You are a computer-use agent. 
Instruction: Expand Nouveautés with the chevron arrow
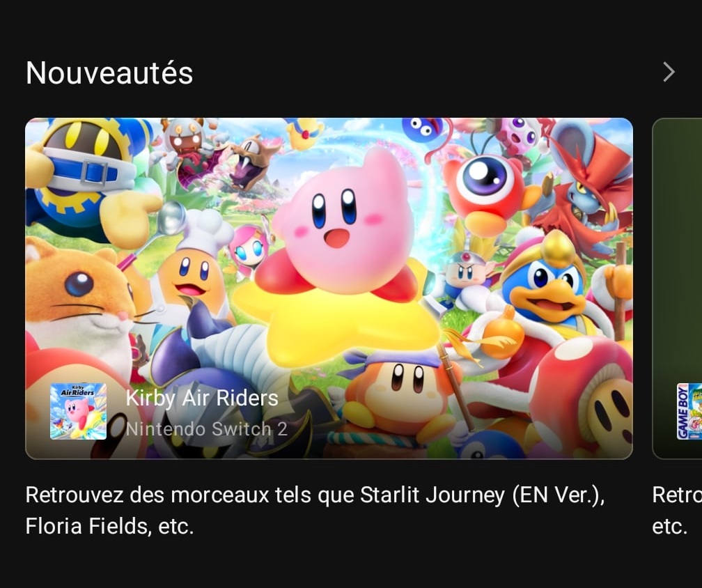coord(669,72)
